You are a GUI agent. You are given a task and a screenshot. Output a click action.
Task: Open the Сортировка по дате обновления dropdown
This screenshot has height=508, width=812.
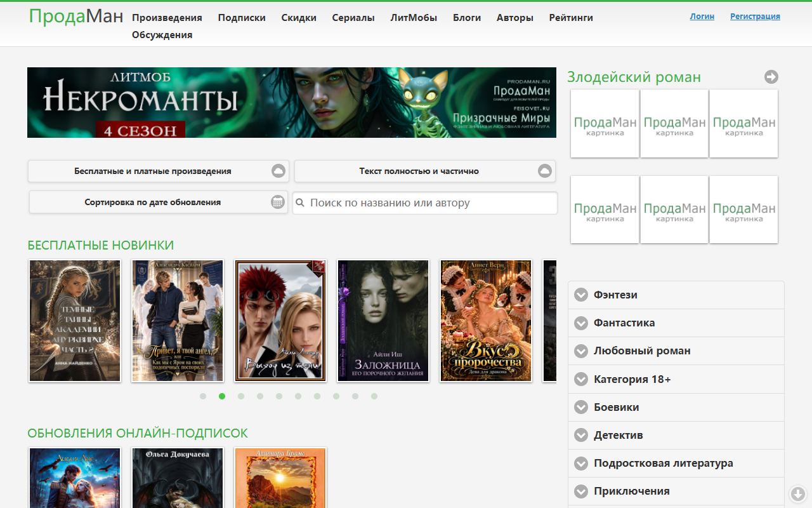point(159,202)
